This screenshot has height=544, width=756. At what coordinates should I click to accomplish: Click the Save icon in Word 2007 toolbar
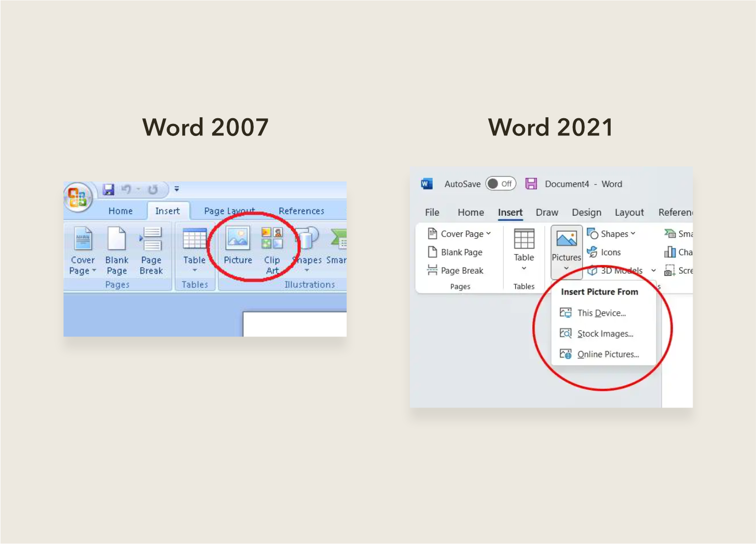pos(108,189)
